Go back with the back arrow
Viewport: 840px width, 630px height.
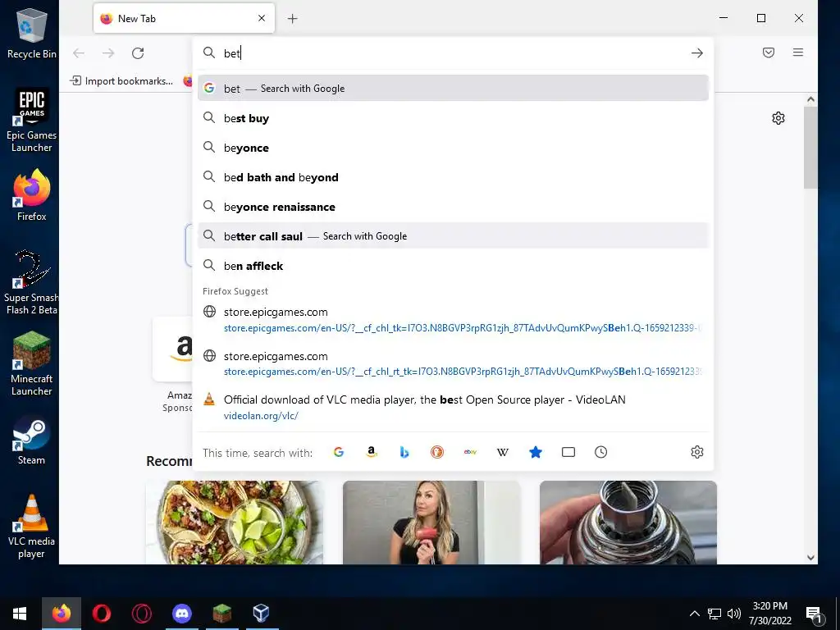(x=79, y=53)
